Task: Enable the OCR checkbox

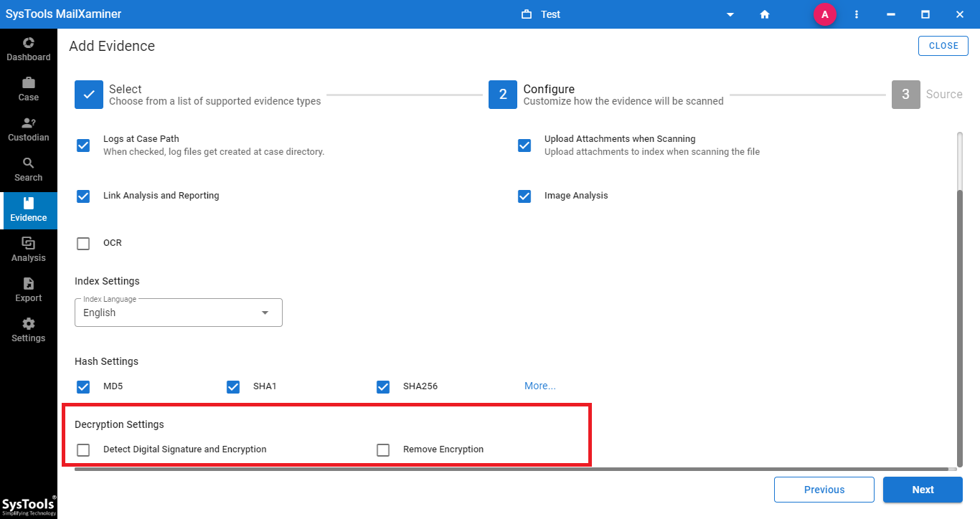Action: (x=83, y=243)
